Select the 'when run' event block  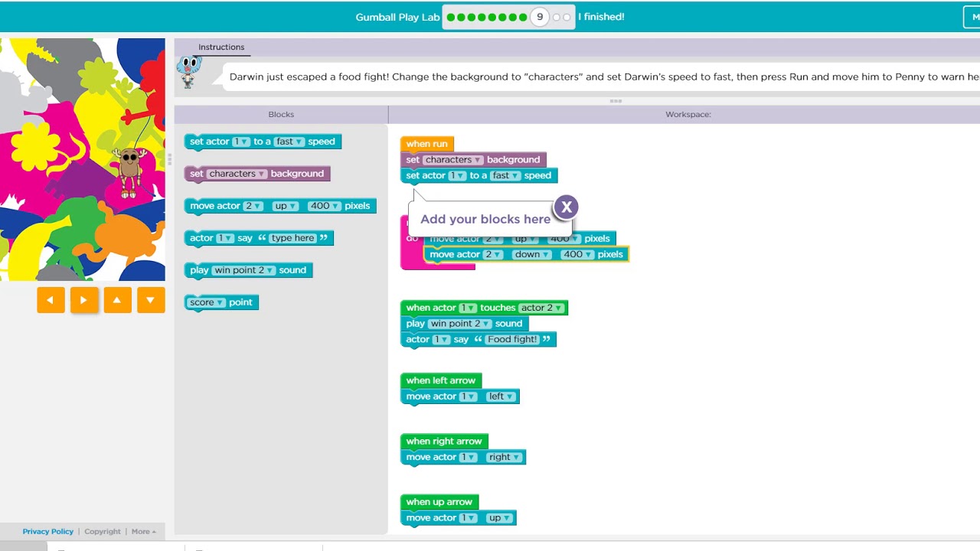pyautogui.click(x=427, y=144)
